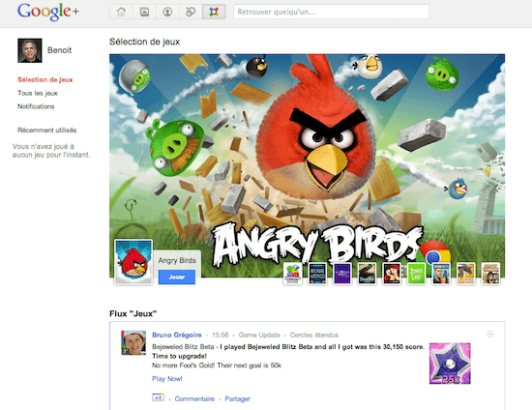Screen dimensions: 532x410
Task: Open Benoit's profile photo
Action: pyautogui.click(x=30, y=50)
